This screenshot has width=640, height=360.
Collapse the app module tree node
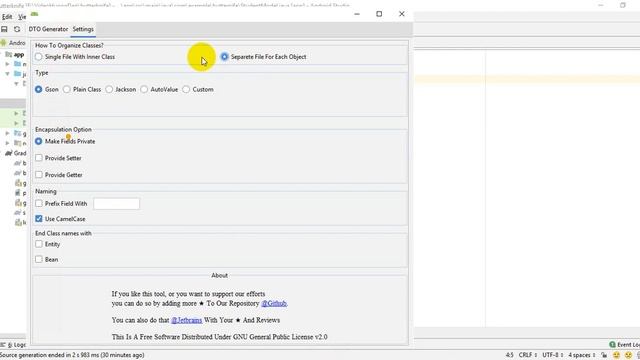[x=1, y=54]
